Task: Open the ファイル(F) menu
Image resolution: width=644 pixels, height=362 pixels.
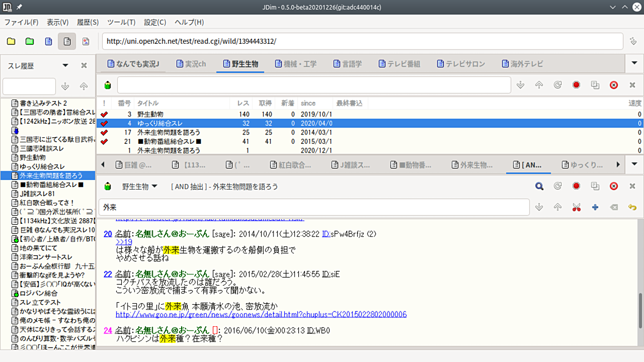Action: tap(21, 22)
